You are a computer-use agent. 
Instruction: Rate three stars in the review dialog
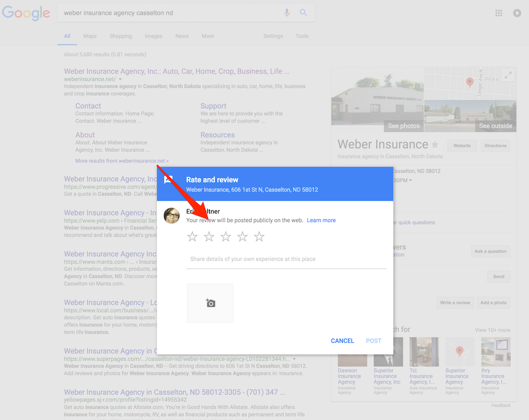tap(226, 236)
